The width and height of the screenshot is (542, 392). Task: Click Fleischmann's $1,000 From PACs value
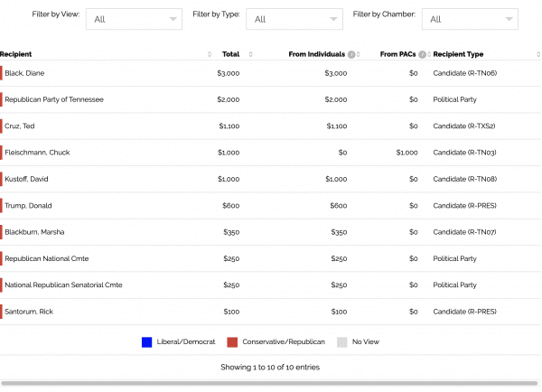(406, 153)
